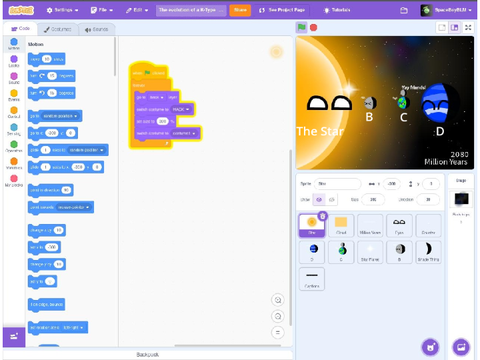
Task: Reset workspace zoom to default
Action: (278, 332)
